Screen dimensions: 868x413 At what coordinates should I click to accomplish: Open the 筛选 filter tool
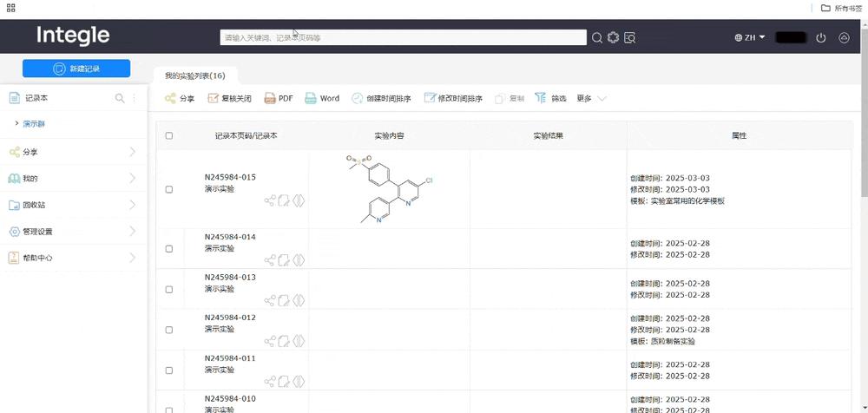coord(551,99)
